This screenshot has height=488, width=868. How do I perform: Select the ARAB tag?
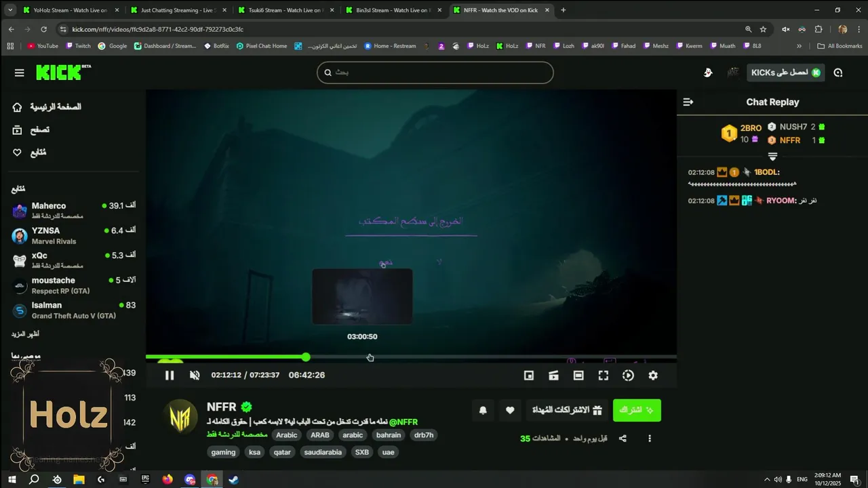click(320, 435)
